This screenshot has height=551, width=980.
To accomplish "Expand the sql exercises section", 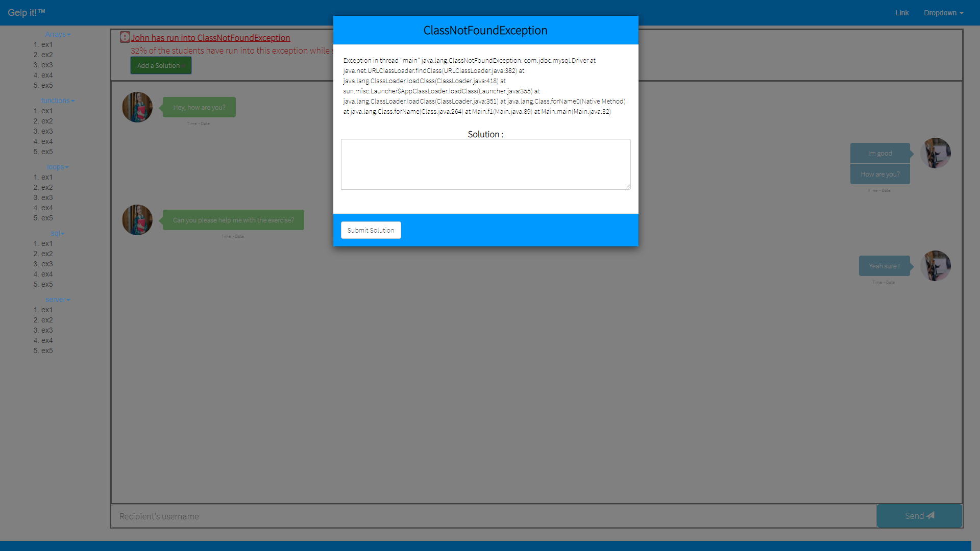I will click(58, 233).
